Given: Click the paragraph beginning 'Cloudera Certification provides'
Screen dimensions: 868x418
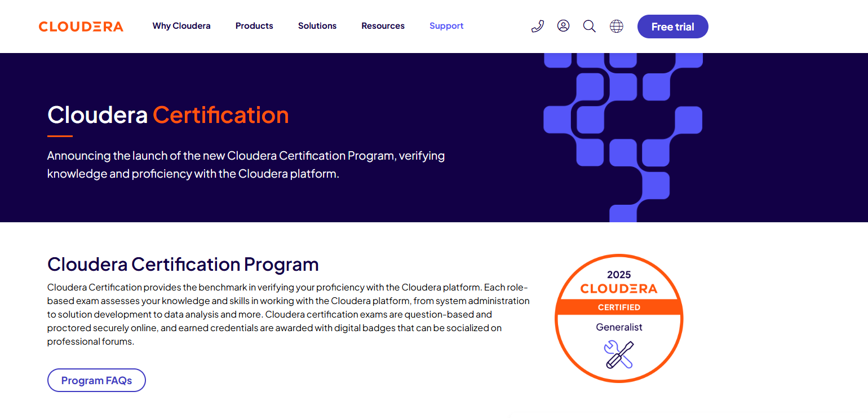Looking at the screenshot, I should pos(289,314).
